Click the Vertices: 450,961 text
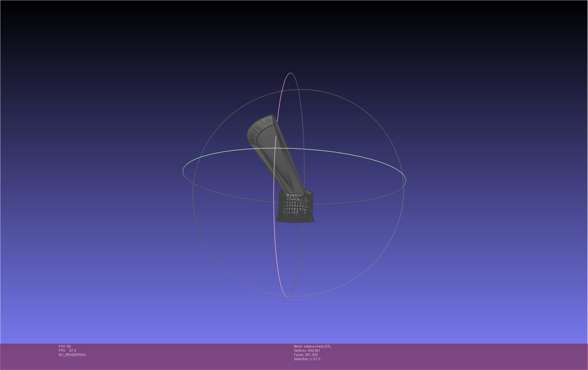This screenshot has width=588, height=370. click(x=307, y=351)
